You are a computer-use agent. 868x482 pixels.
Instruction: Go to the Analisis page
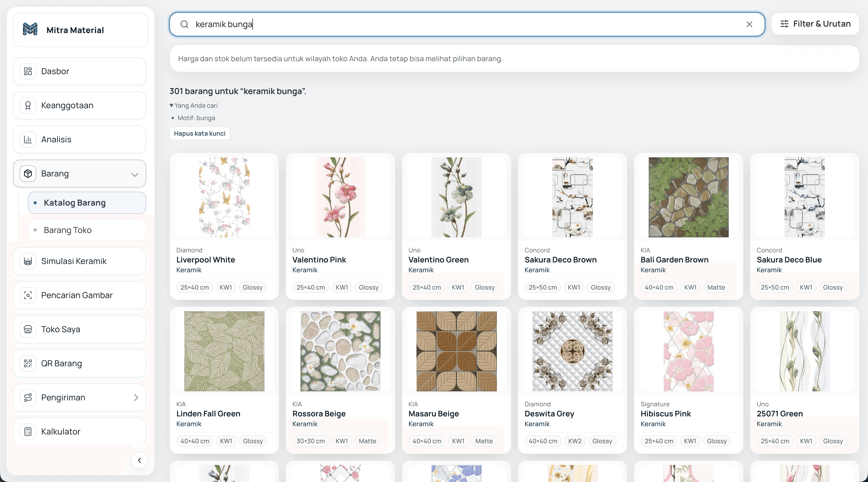(x=80, y=139)
